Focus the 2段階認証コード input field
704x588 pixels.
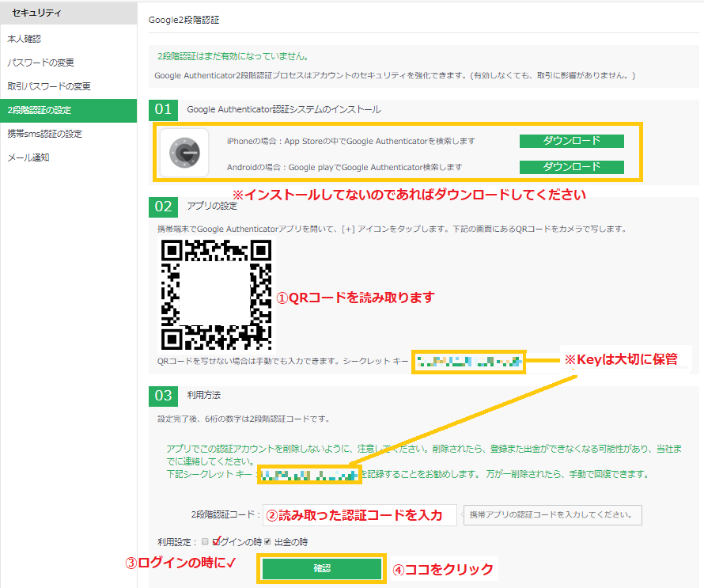[360, 514]
